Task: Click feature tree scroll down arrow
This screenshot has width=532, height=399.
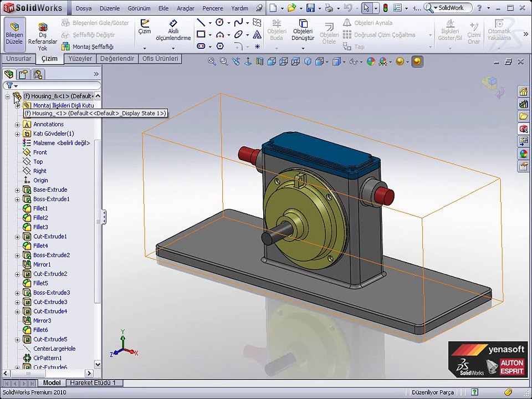Action: tap(98, 365)
